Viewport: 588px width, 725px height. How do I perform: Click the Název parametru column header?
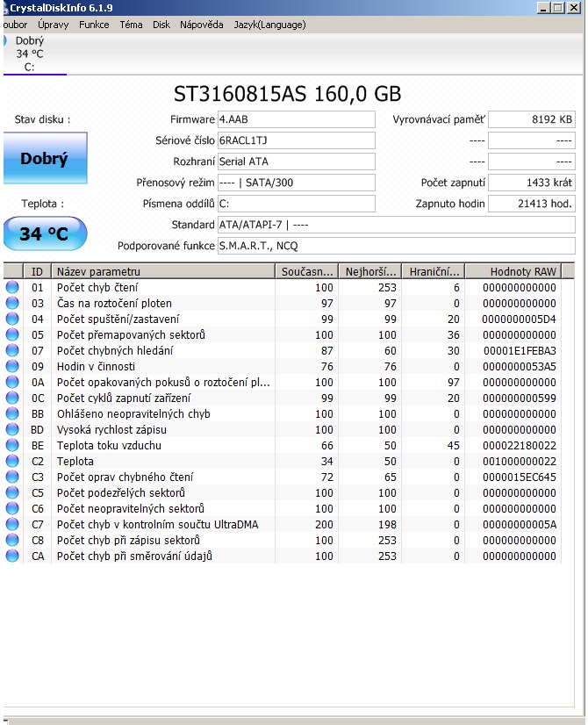[x=163, y=271]
